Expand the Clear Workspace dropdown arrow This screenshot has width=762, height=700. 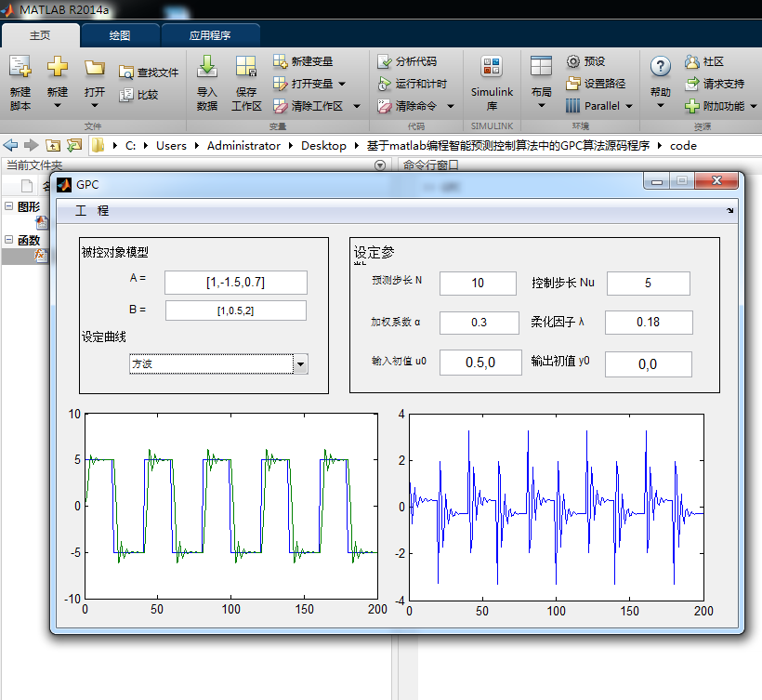(x=357, y=106)
